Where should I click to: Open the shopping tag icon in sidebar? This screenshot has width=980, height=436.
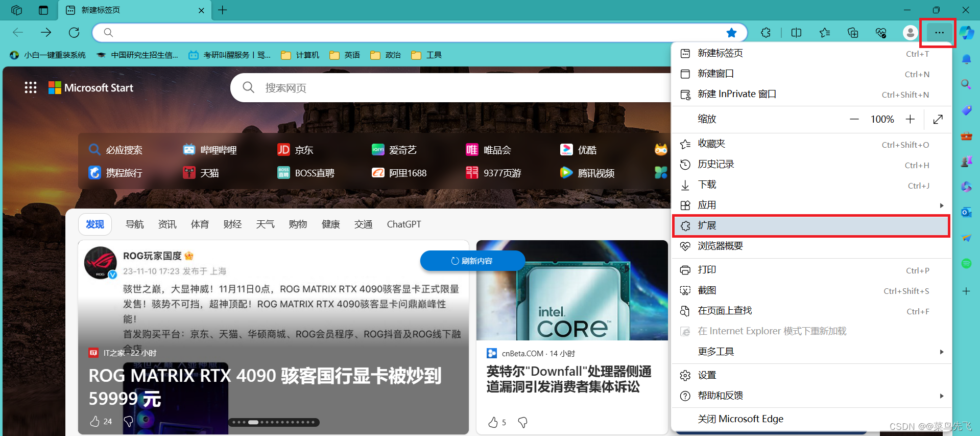966,110
